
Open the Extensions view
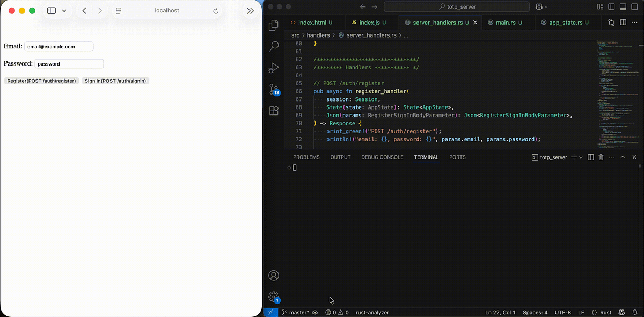click(274, 110)
